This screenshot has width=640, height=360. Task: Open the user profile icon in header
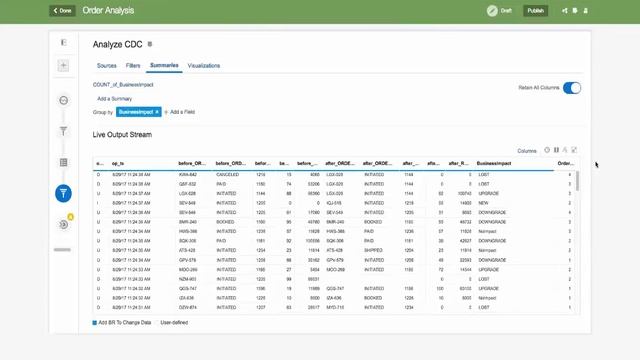(x=585, y=11)
